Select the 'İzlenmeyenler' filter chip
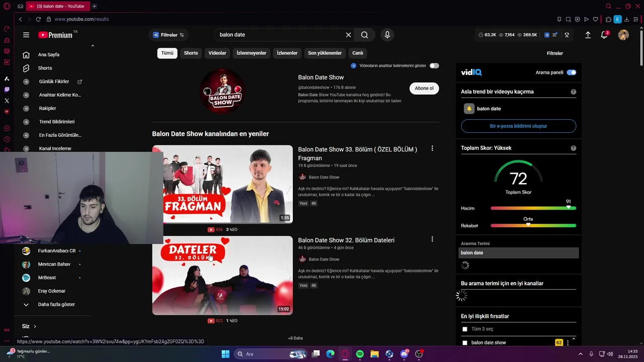644x362 pixels. (x=252, y=53)
